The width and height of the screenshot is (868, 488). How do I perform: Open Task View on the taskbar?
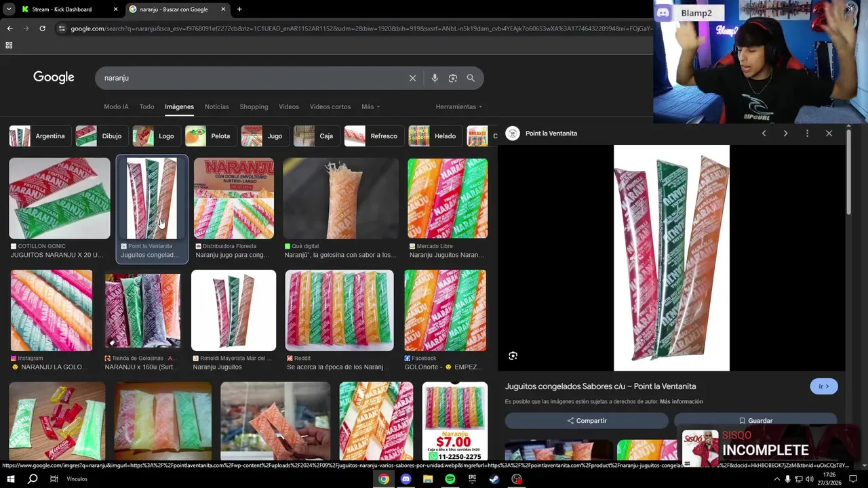[54, 479]
